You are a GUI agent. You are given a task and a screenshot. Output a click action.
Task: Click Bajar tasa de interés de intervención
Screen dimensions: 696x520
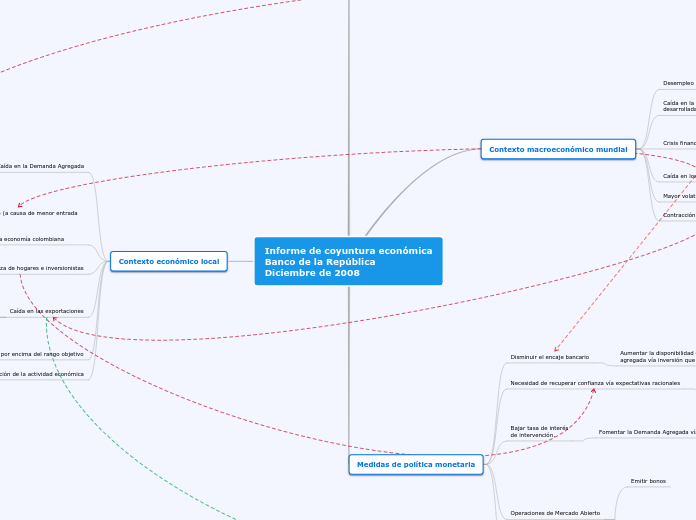(539, 432)
